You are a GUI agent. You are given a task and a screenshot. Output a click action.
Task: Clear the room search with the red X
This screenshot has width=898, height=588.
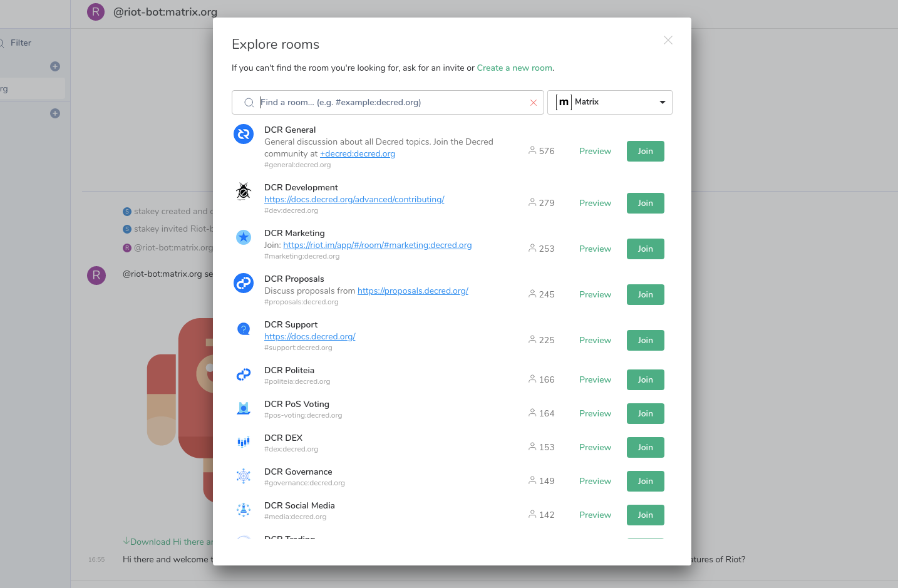click(x=534, y=103)
